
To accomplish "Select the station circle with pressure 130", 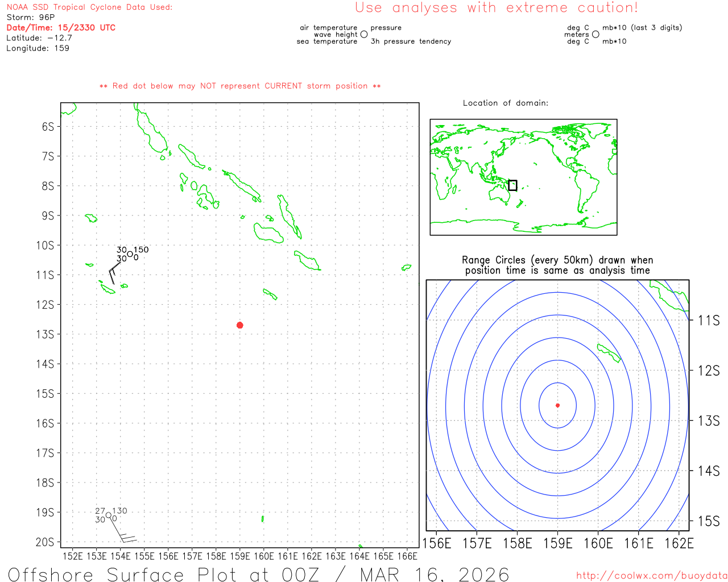I will 109,515.
